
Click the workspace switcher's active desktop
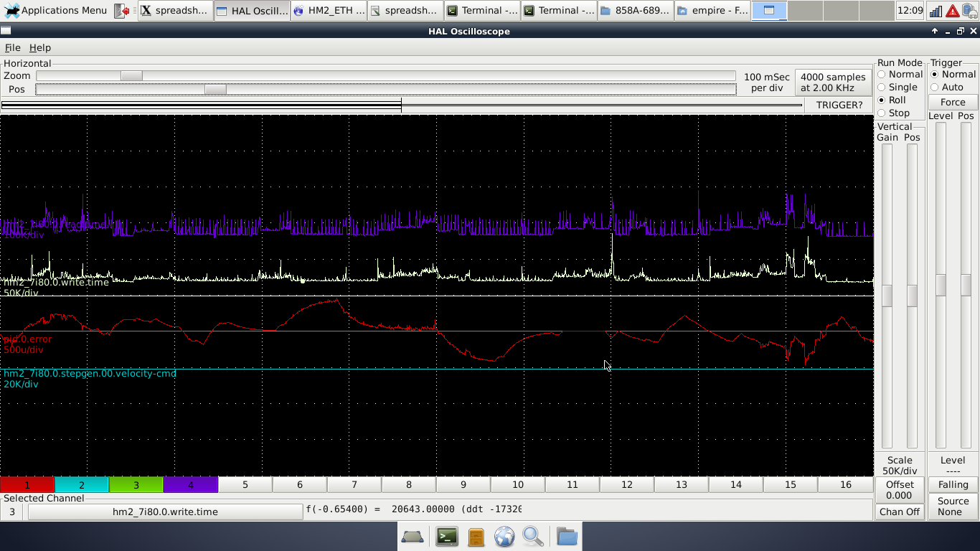pos(769,10)
